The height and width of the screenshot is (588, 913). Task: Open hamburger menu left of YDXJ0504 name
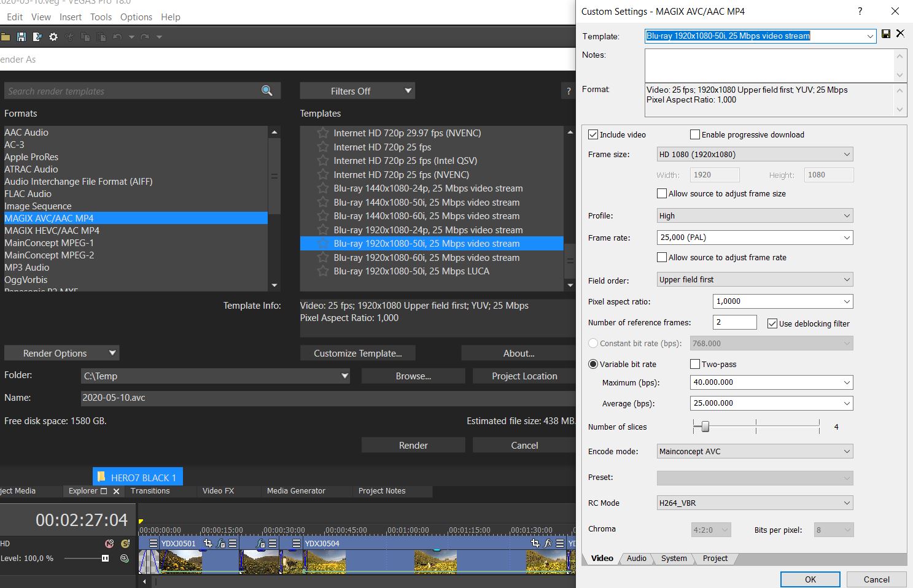pyautogui.click(x=297, y=543)
